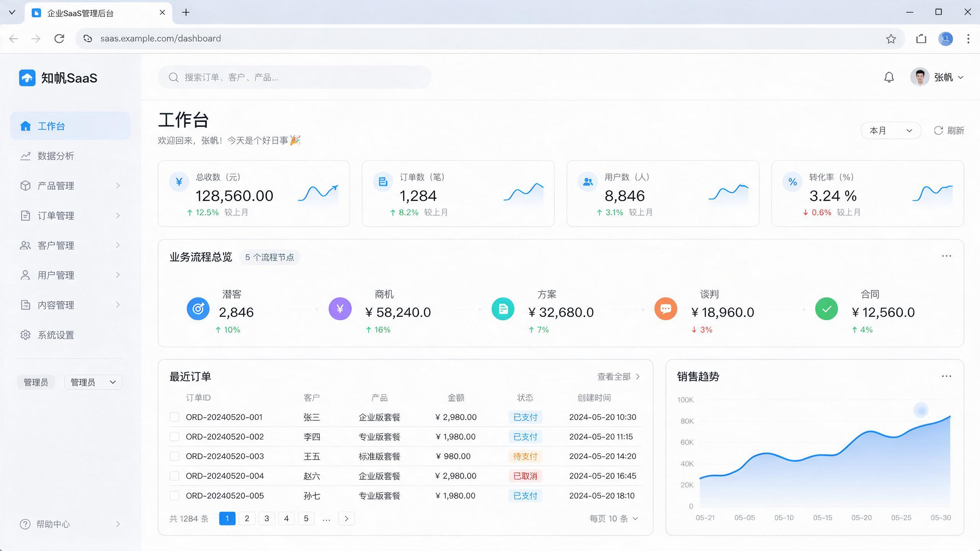Viewport: 980px width, 551px height.
Task: Click the orange chat icon for 谈判
Action: [666, 309]
